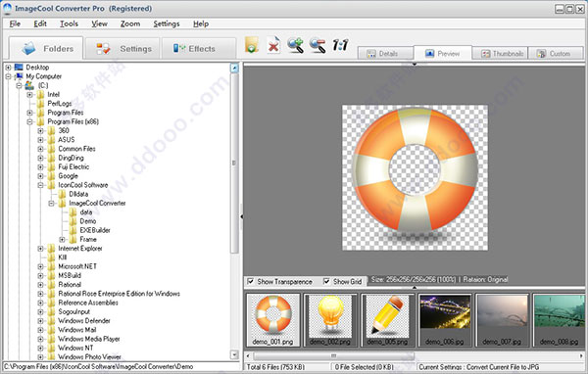588x374 pixels.
Task: Expand the Frame folder node
Action: tap(63, 239)
